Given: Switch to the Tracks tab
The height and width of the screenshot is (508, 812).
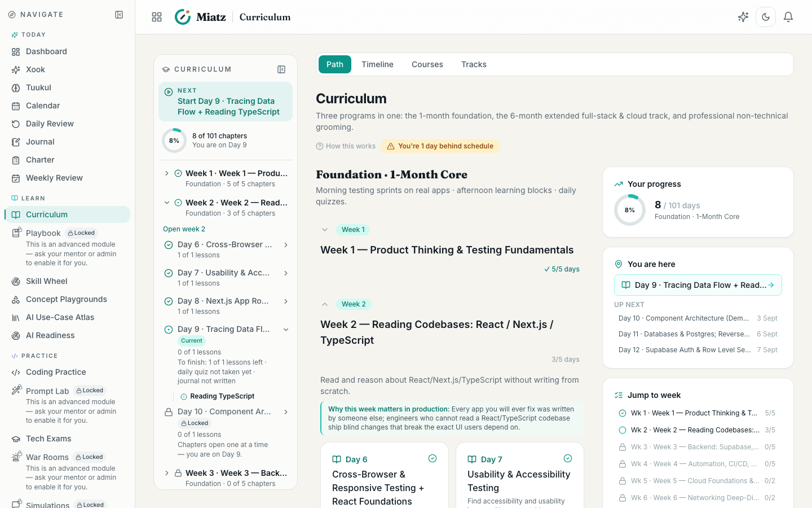Looking at the screenshot, I should pyautogui.click(x=474, y=64).
